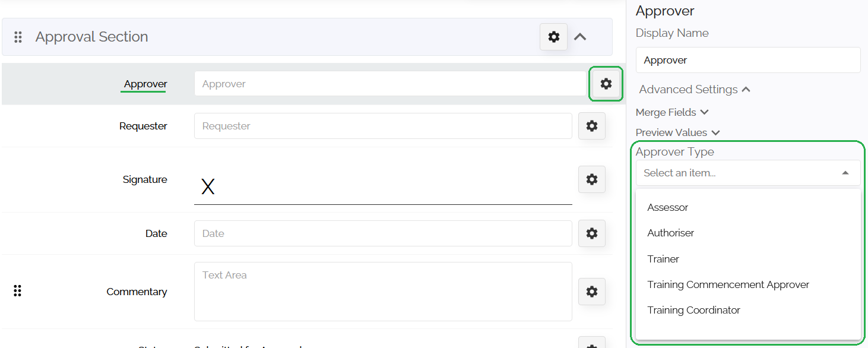Select Assessor from the list
Viewport: 868px width, 348px height.
pyautogui.click(x=668, y=207)
